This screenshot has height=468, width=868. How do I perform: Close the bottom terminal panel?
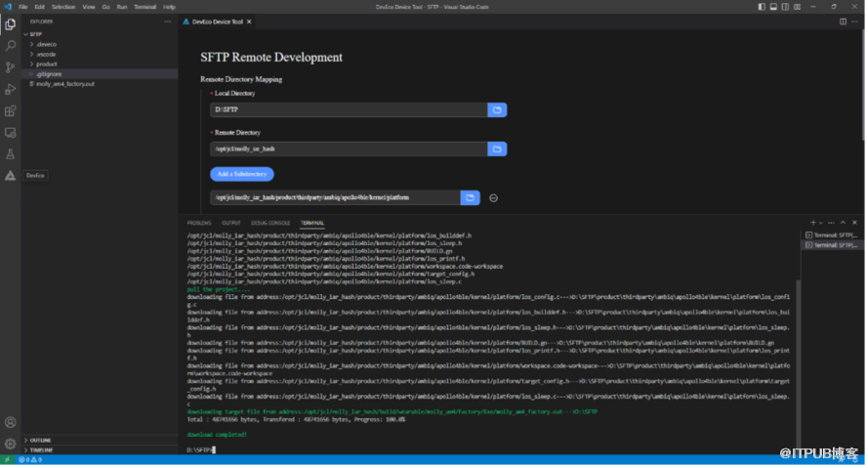click(x=856, y=223)
